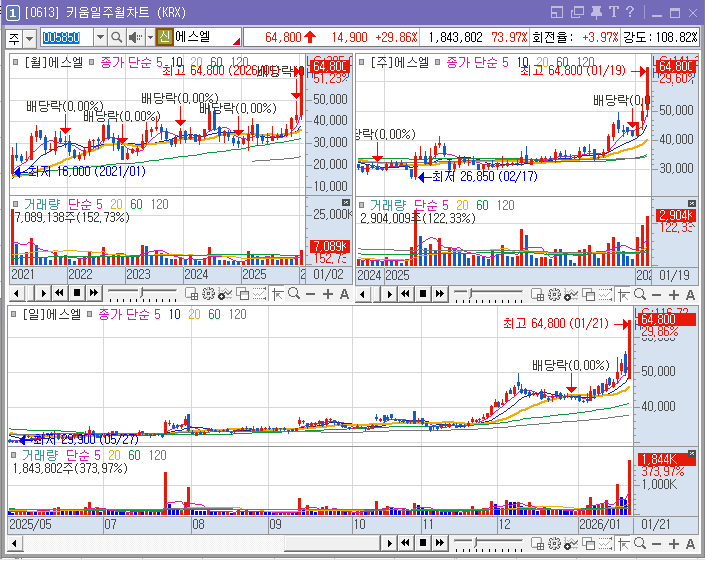This screenshot has width=705, height=561.
Task: Toggle square before 거래량 in daily volume panel
Action: click(13, 455)
